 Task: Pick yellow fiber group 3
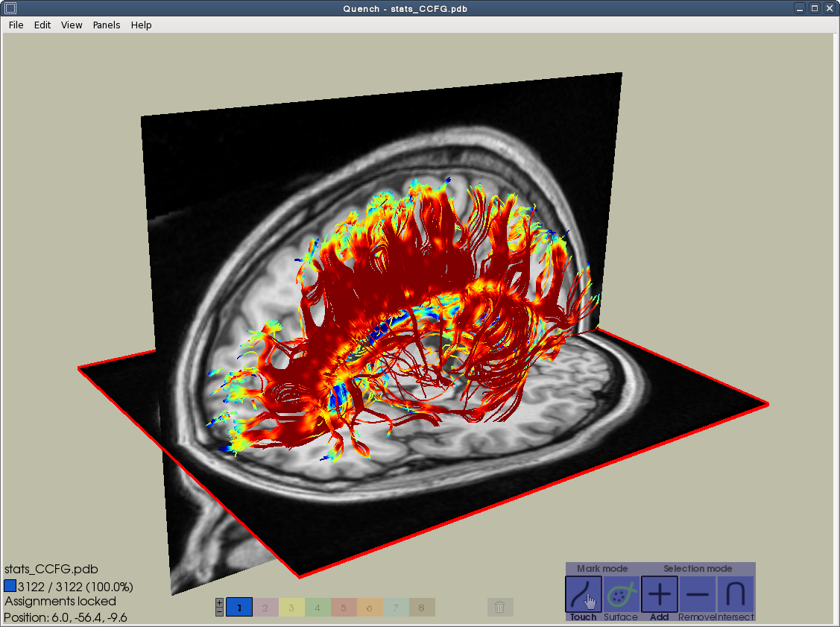tap(291, 608)
